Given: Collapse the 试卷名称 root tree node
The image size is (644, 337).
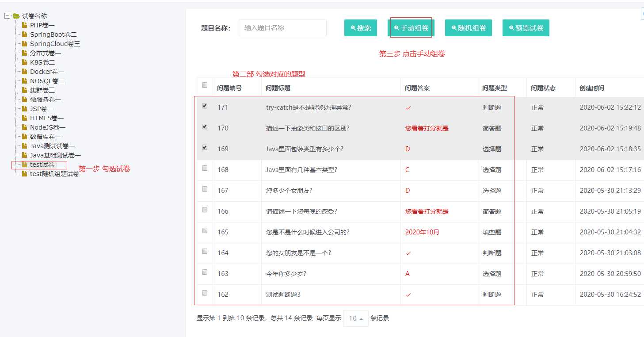Looking at the screenshot, I should tap(7, 16).
